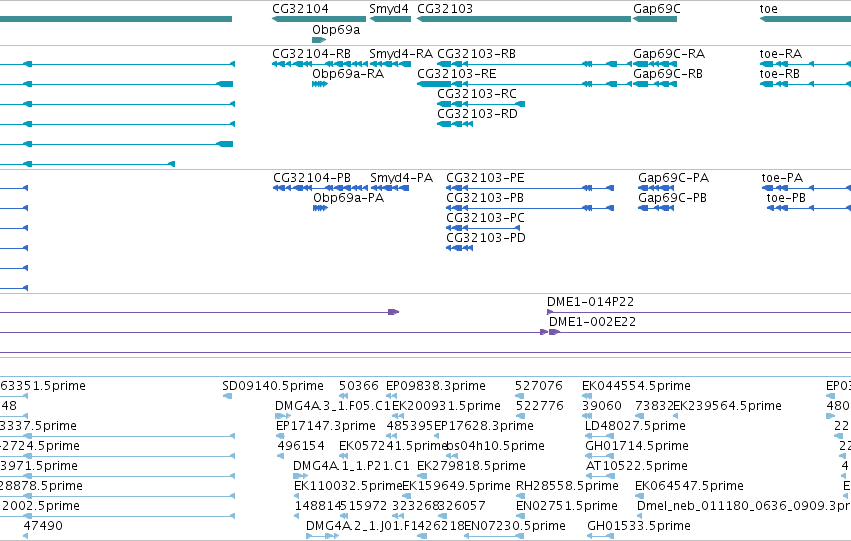
Task: Click the toe gene label
Action: click(x=768, y=9)
